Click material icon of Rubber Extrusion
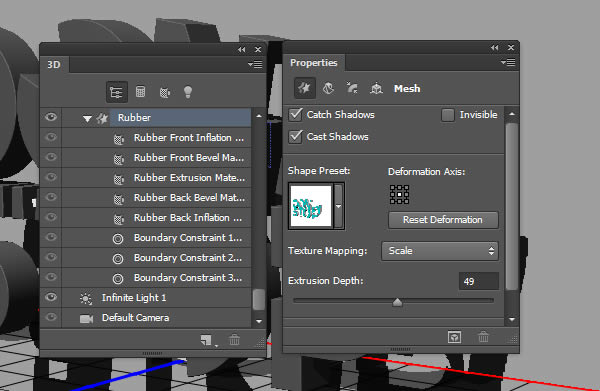Screen dimensions: 600x391 (119, 179)
